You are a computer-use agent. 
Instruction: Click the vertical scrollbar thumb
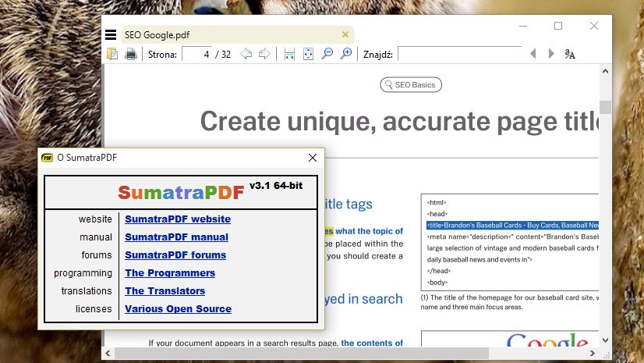click(605, 107)
